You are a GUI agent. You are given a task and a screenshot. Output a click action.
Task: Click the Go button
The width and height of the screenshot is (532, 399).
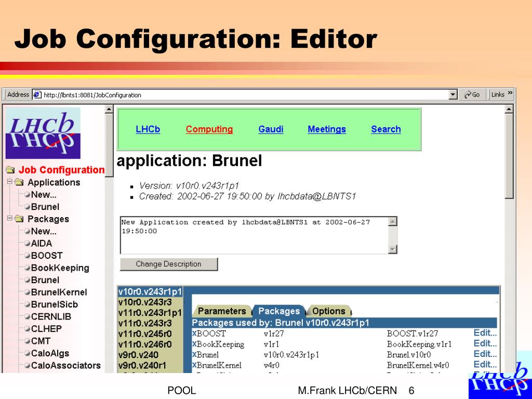coord(472,95)
